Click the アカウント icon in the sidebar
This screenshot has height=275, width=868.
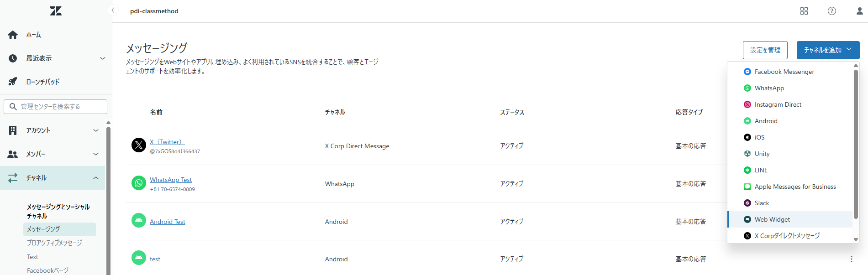(x=12, y=130)
